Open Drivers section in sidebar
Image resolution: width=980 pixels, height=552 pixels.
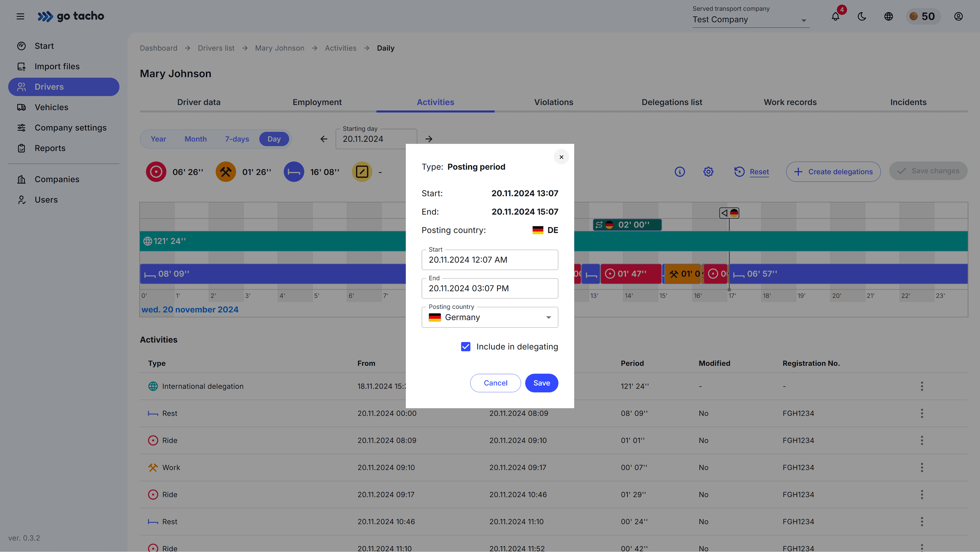pos(64,87)
